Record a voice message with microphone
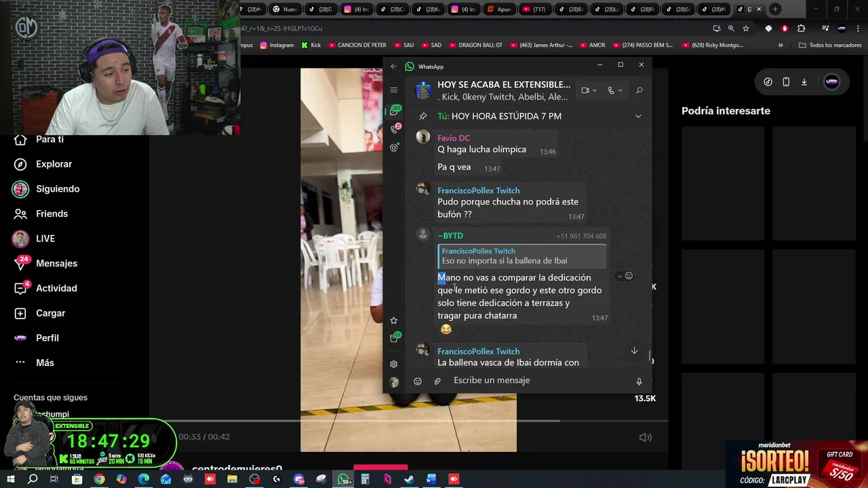This screenshot has height=488, width=868. point(639,381)
